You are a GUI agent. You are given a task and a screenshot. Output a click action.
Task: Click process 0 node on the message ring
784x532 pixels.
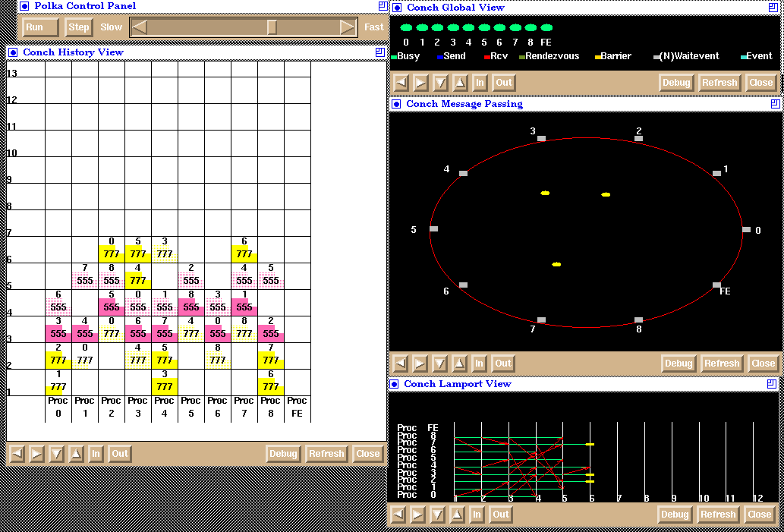click(x=746, y=229)
